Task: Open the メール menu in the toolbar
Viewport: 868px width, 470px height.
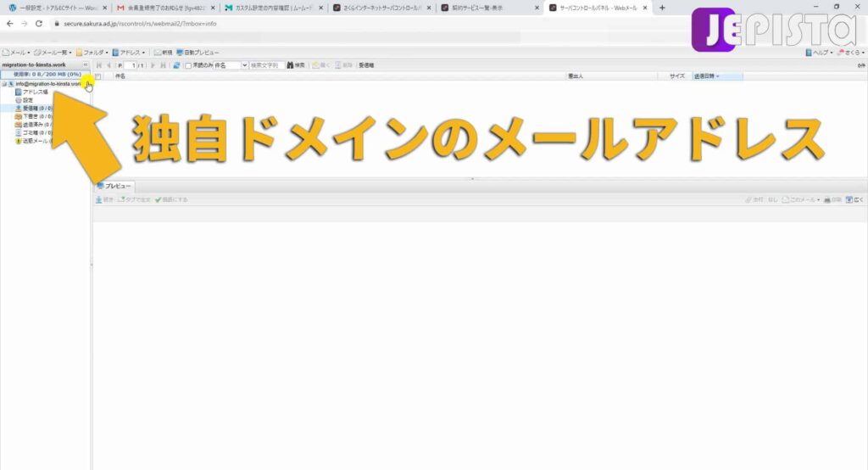Action: pyautogui.click(x=16, y=53)
